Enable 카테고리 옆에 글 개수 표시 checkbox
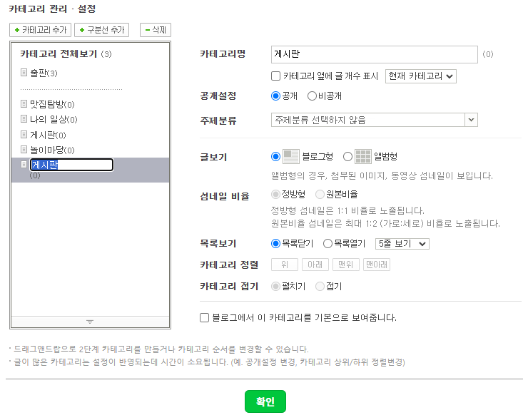Viewport: 523px width, 420px height. tap(276, 76)
